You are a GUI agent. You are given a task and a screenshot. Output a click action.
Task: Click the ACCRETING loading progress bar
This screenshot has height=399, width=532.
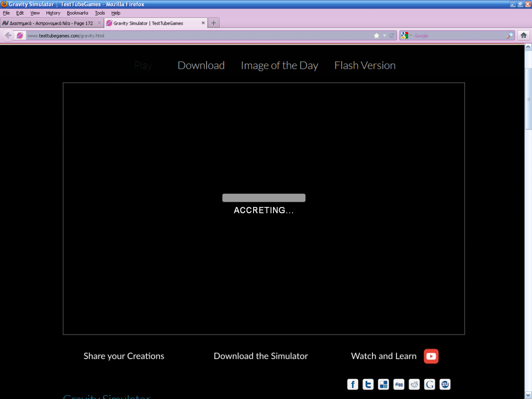(x=264, y=198)
